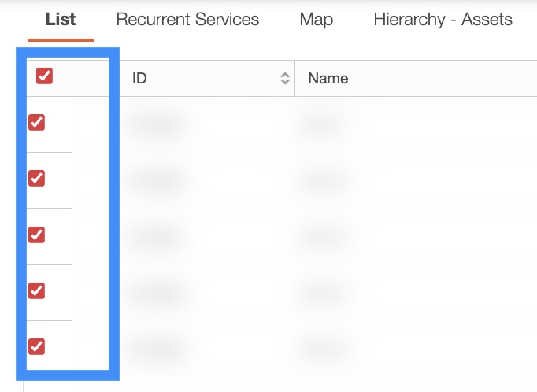
Task: Open the blurred Name cell in the fifth row
Action: click(324, 347)
